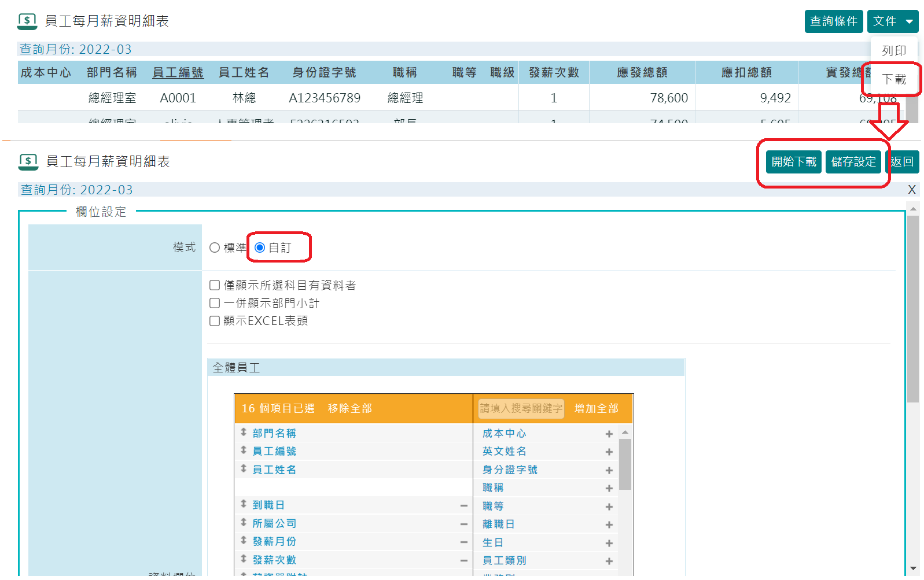Click 增加全部 to add every field
This screenshot has width=924, height=580.
click(x=597, y=408)
